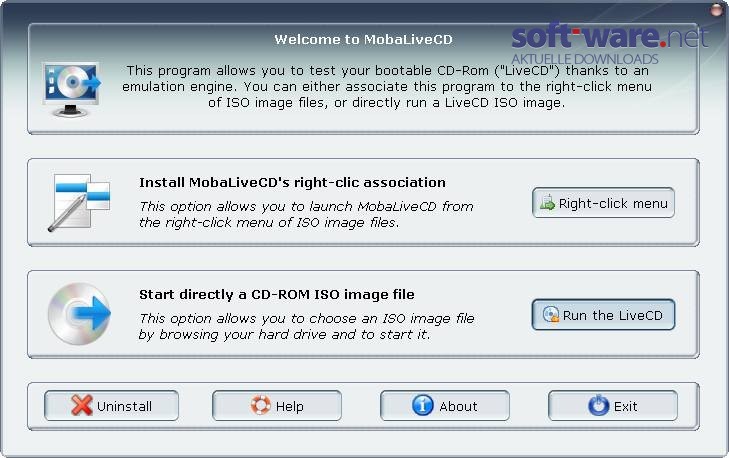Exit the MobaLiveCD program

[x=613, y=405]
